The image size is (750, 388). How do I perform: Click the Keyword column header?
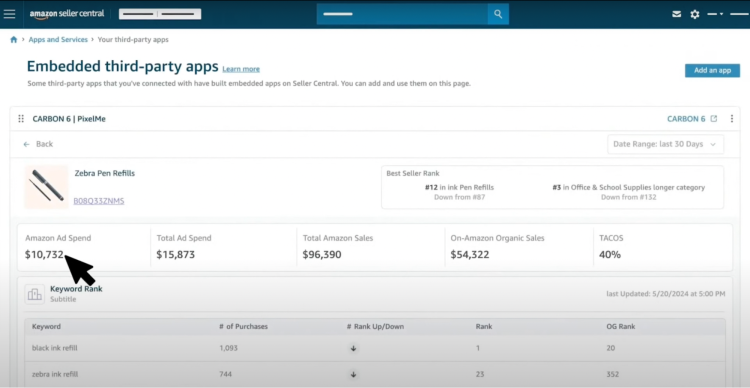tap(46, 326)
